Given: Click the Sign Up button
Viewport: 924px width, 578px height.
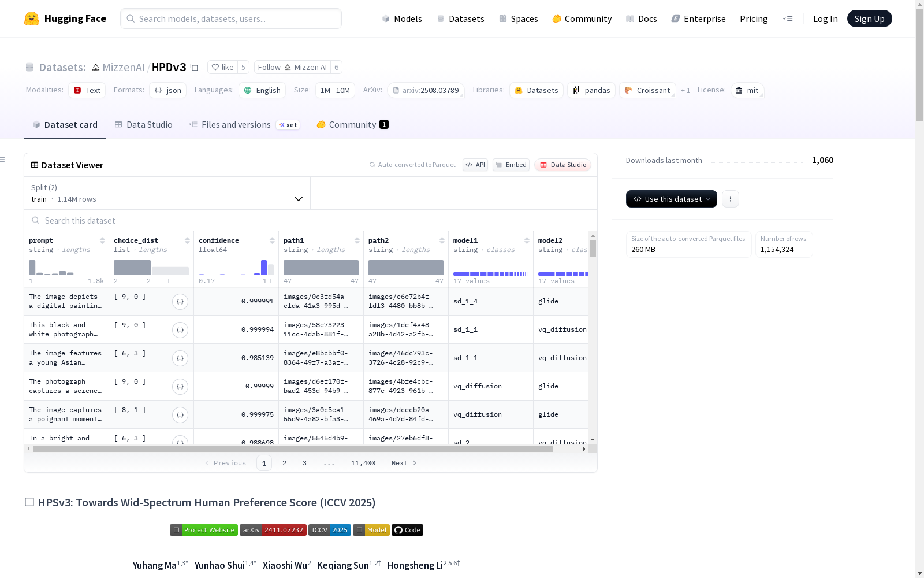Looking at the screenshot, I should click(x=869, y=18).
